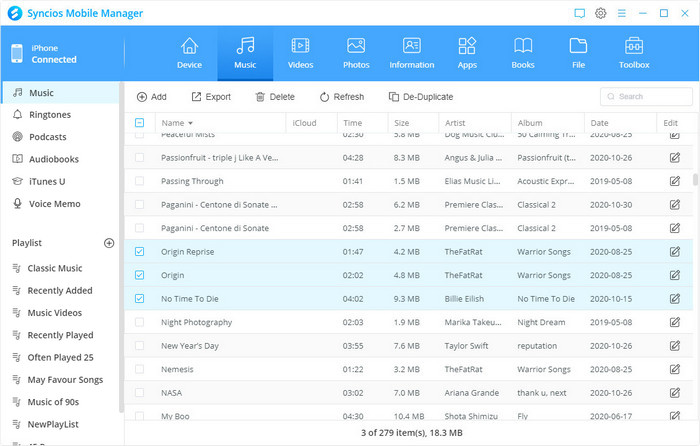Toggle the select all header checkbox
The width and height of the screenshot is (700, 446).
(139, 123)
